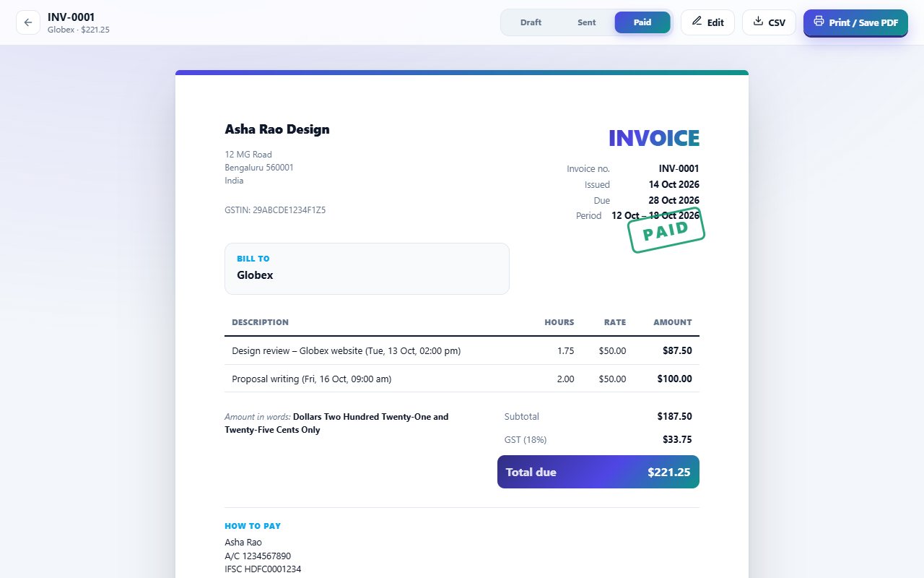Click Print / Save PDF
Image resolution: width=924 pixels, height=578 pixels.
(855, 22)
